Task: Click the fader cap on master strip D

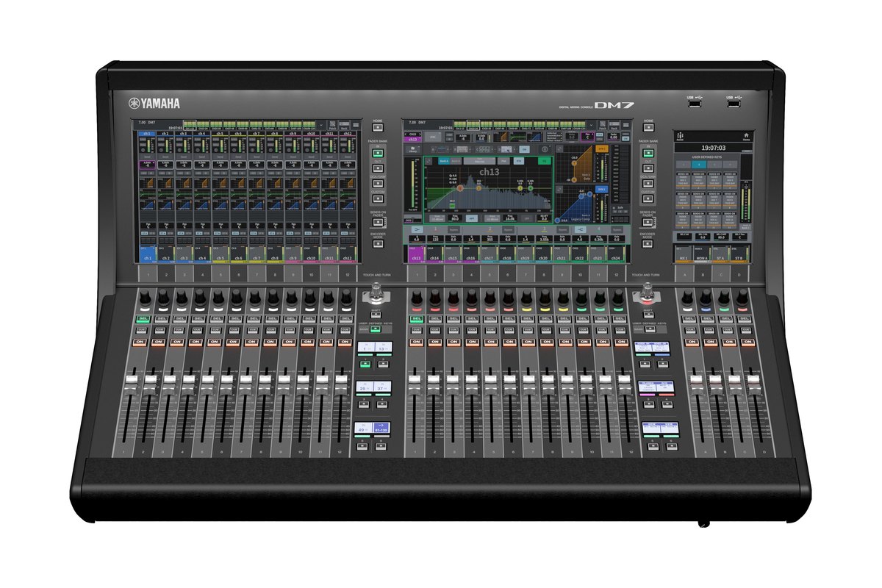Action: pyautogui.click(x=753, y=383)
